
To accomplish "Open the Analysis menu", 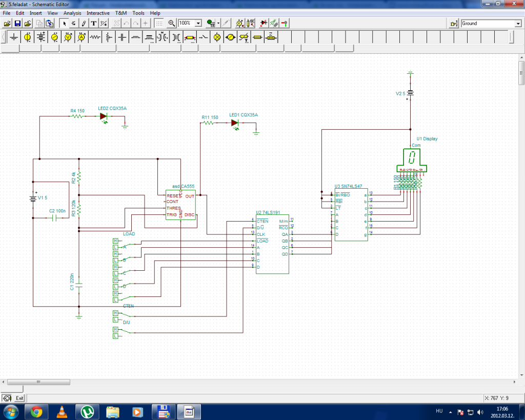I will click(72, 13).
